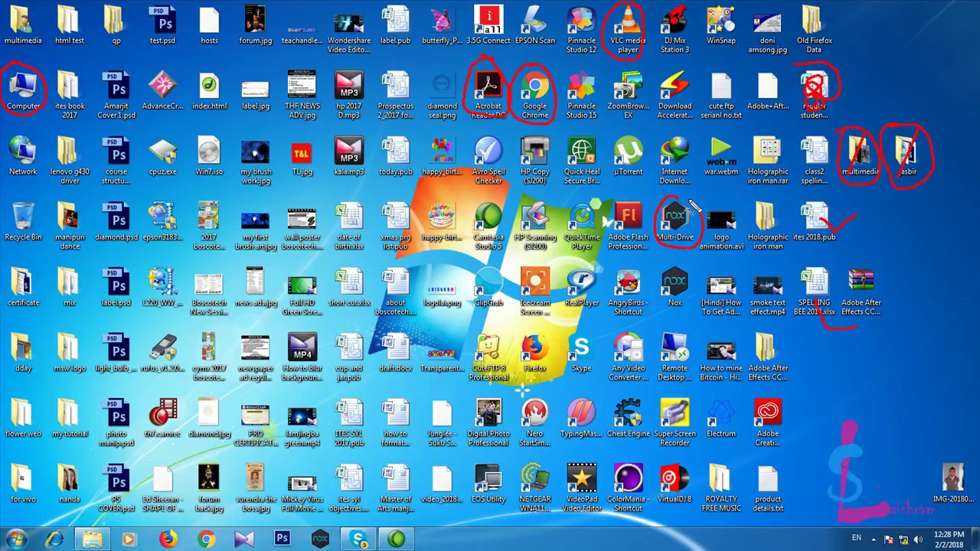The width and height of the screenshot is (980, 551).
Task: Open Skype desktop shortcut
Action: coord(582,354)
